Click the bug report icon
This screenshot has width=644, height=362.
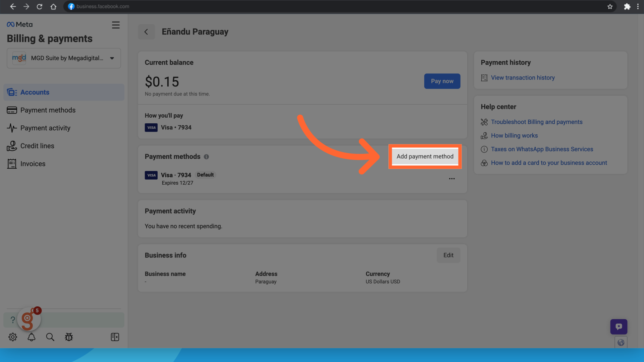tap(69, 337)
